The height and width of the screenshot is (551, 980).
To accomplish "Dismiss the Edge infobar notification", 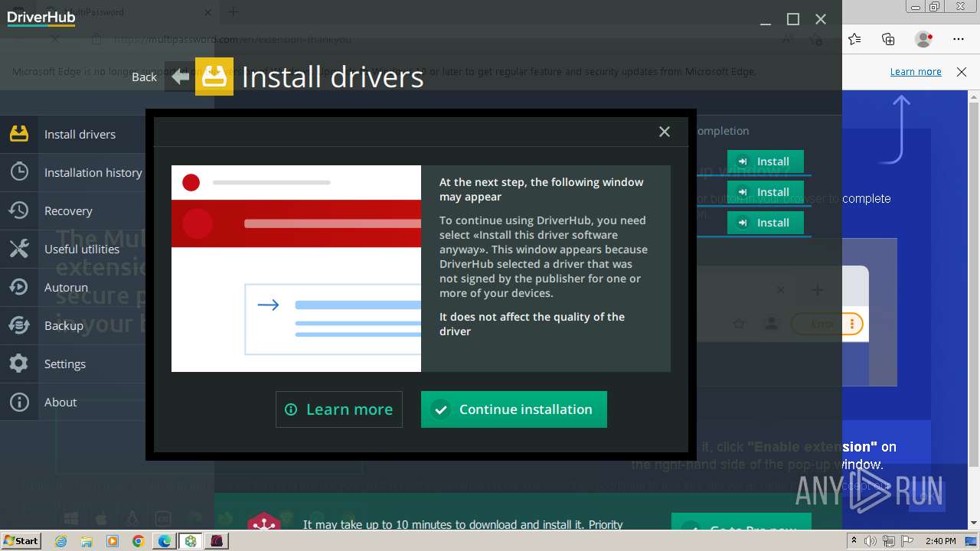I will pyautogui.click(x=962, y=72).
